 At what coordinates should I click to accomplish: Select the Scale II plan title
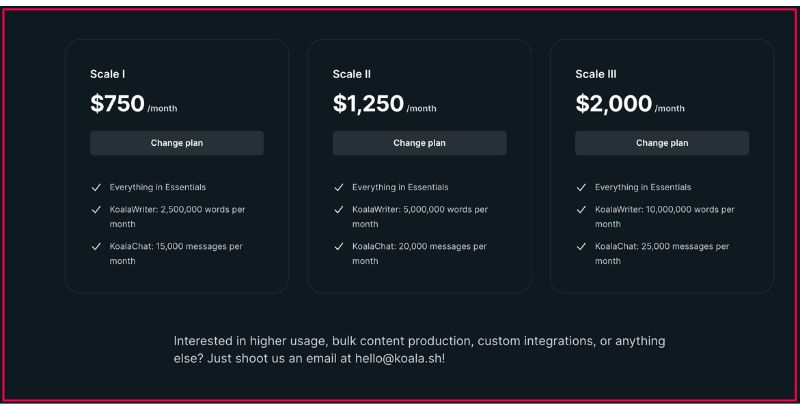(x=352, y=74)
